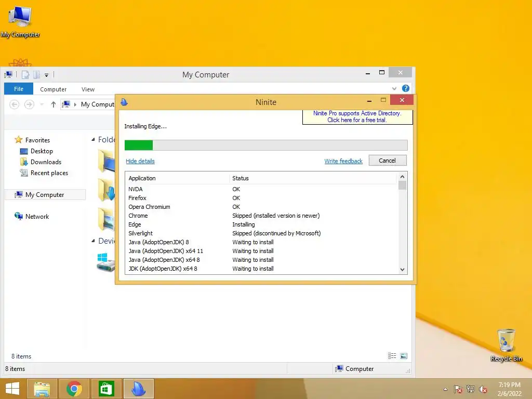532x399 pixels.
Task: Open Action Center flag in tray
Action: tap(458, 389)
